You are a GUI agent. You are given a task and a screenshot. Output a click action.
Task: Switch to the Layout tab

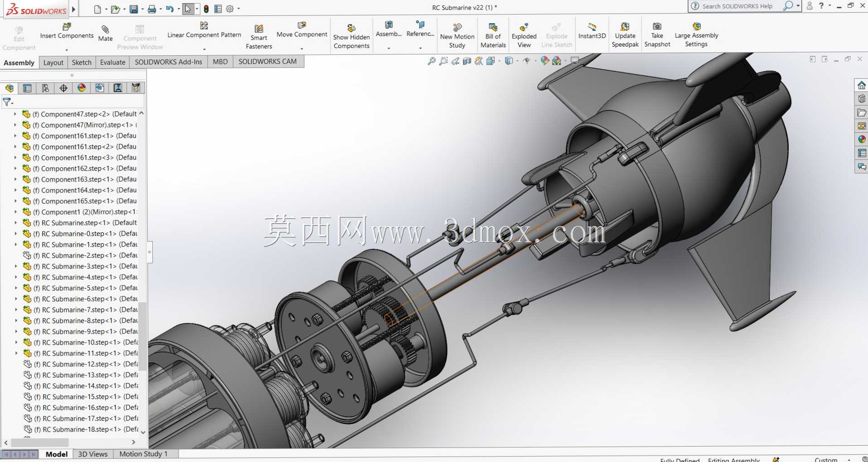[x=53, y=63]
